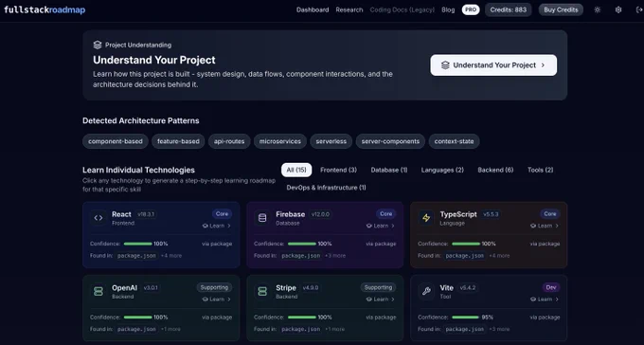This screenshot has width=644, height=345.
Task: Select the Database (1) filter tab
Action: pyautogui.click(x=389, y=170)
